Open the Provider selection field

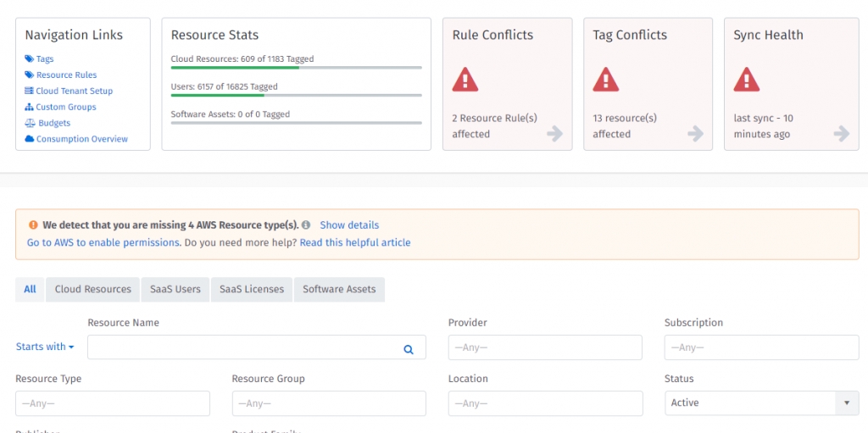point(545,347)
